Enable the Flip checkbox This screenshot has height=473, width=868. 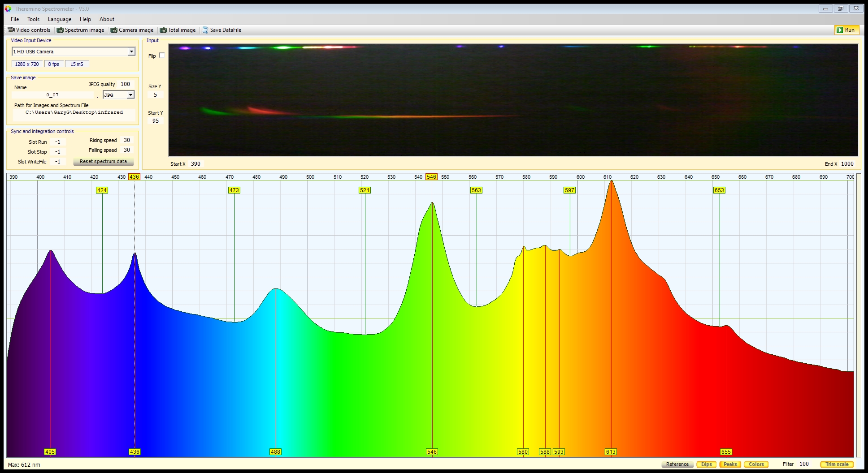click(162, 56)
